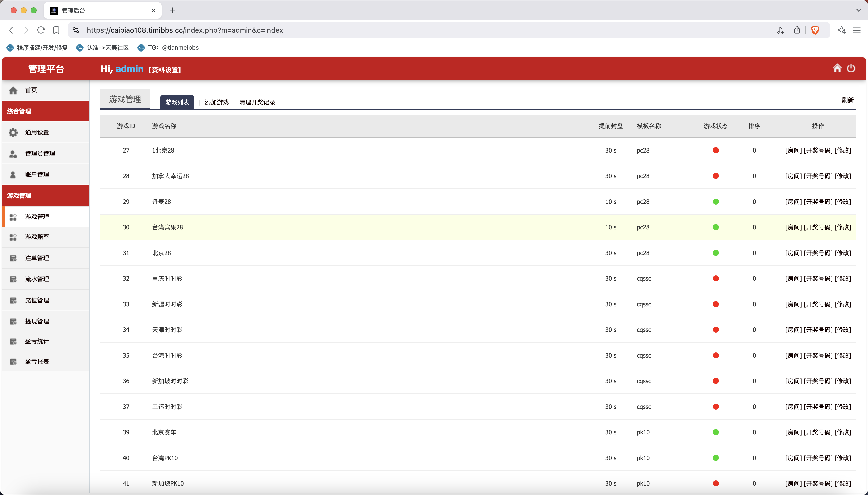Viewport: 868px width, 495px height.
Task: Click the 账户管理 person icon
Action: coord(13,175)
